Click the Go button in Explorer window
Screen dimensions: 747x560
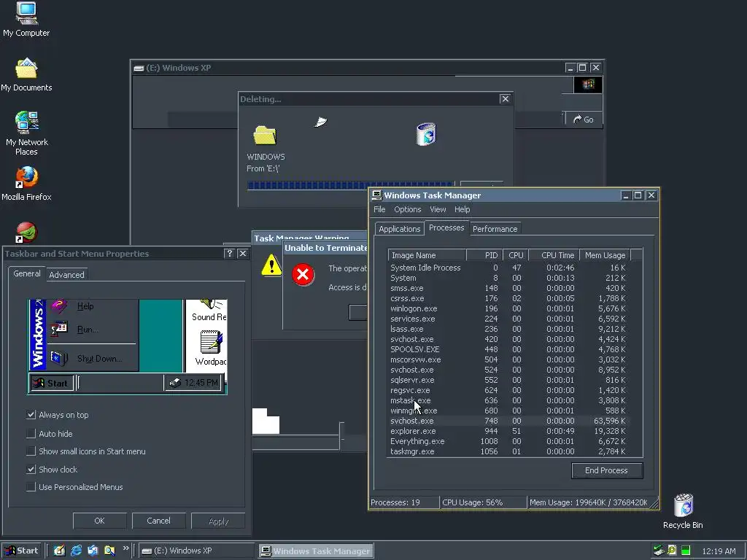[x=583, y=120]
